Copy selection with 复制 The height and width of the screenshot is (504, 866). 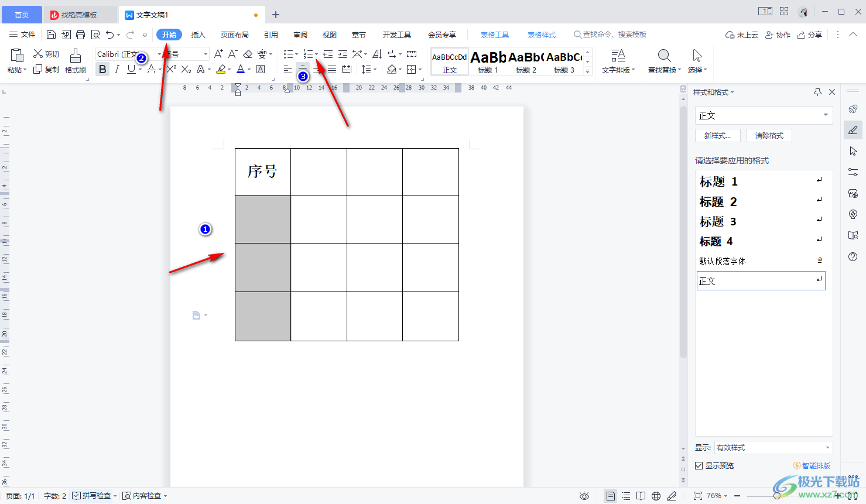46,69
